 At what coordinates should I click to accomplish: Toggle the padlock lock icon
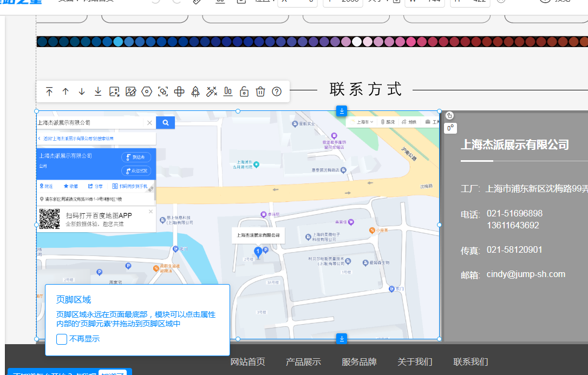(244, 92)
